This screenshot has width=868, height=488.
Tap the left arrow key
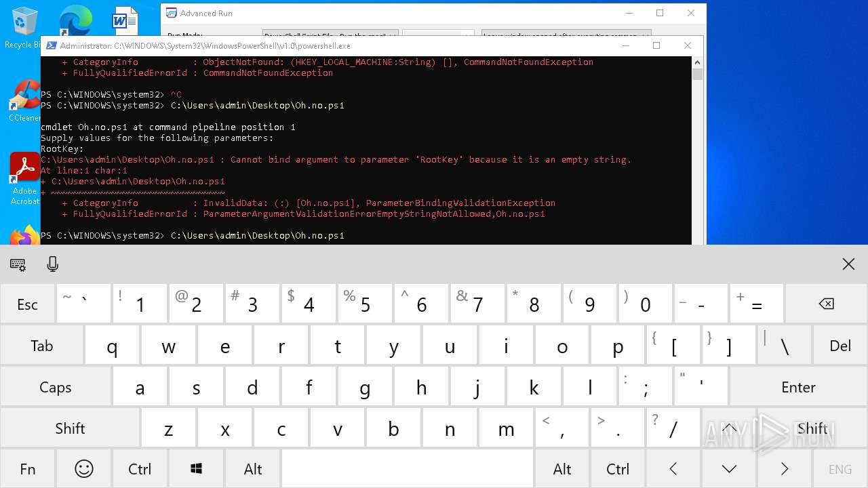click(673, 468)
